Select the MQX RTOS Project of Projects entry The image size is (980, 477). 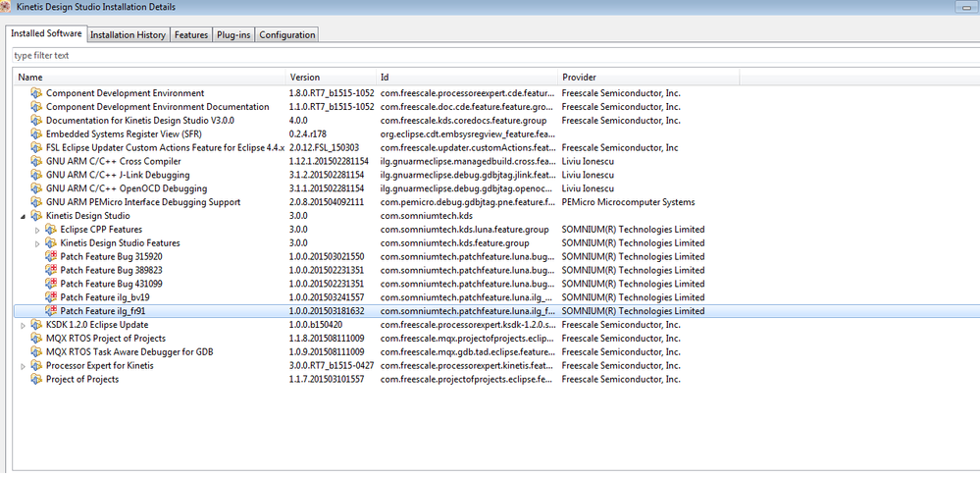(496, 339)
